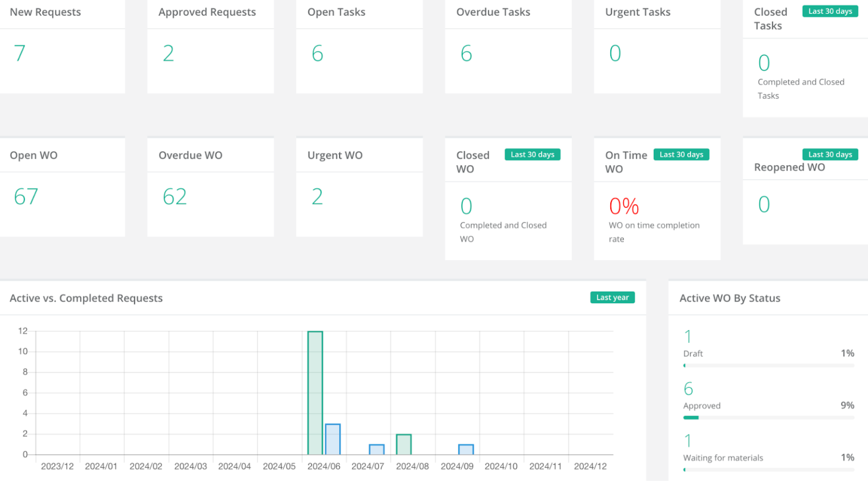This screenshot has width=868, height=481.
Task: Select the Approved Requests counter
Action: (x=209, y=45)
